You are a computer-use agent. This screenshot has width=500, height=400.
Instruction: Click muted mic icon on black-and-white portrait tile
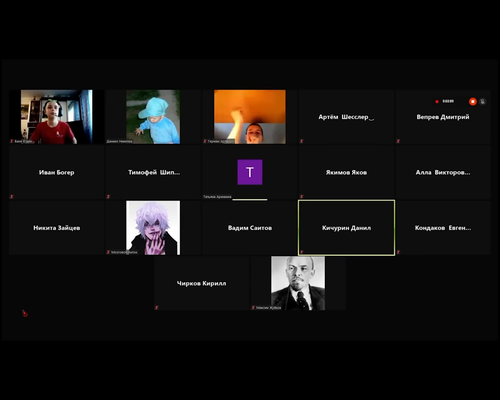pos(253,308)
